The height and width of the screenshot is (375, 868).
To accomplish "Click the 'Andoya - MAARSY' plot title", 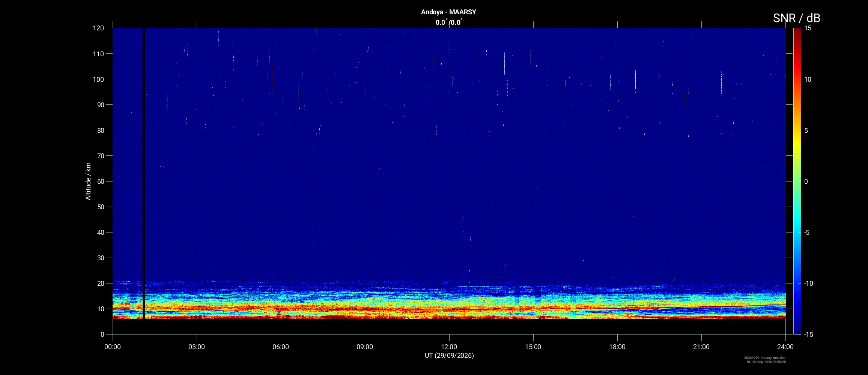I will click(448, 12).
